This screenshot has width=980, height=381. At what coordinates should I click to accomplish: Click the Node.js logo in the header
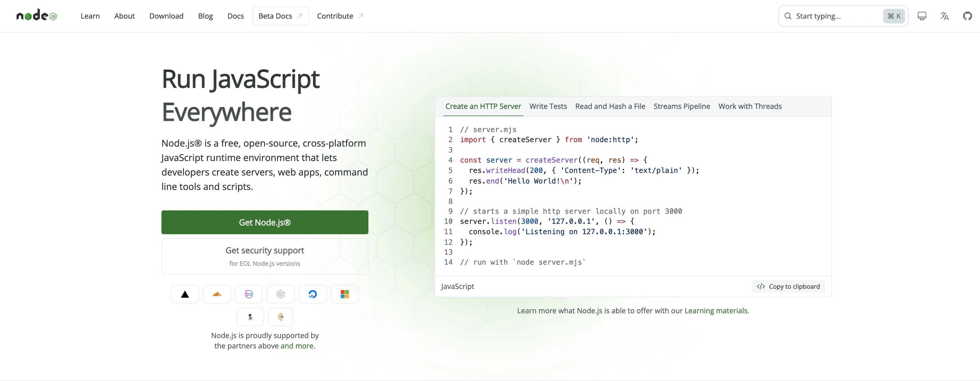36,16
